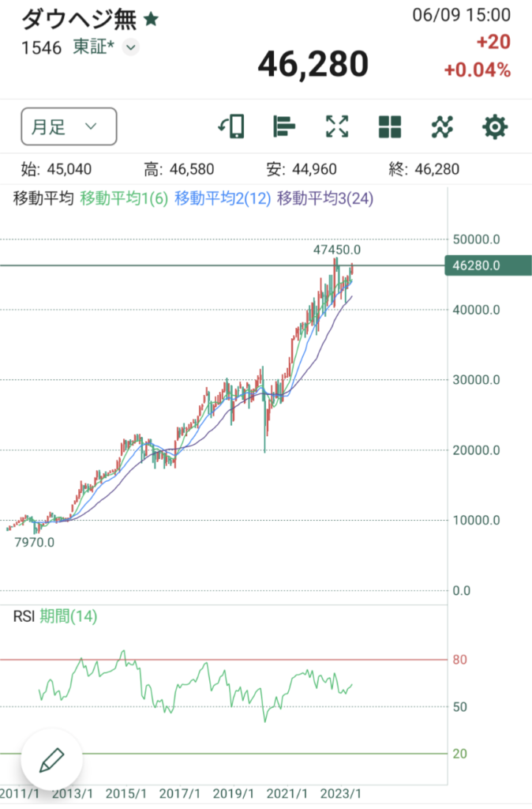Expand the 東証 market selector chevron
This screenshot has height=809, width=532.
click(131, 47)
